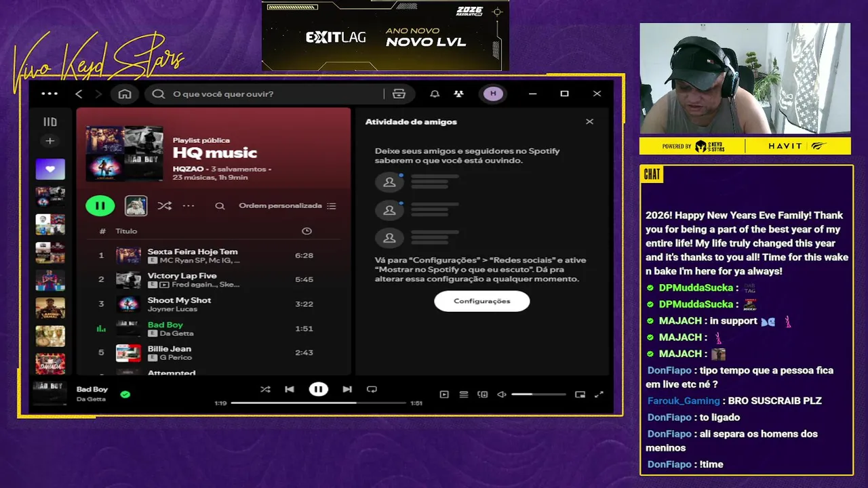
Task: Open artist link 'G Perico'
Action: click(x=176, y=357)
